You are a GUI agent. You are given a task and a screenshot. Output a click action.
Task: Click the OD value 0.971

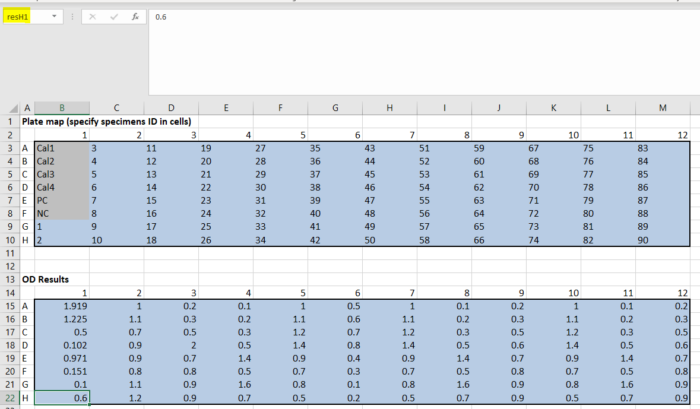[62, 359]
